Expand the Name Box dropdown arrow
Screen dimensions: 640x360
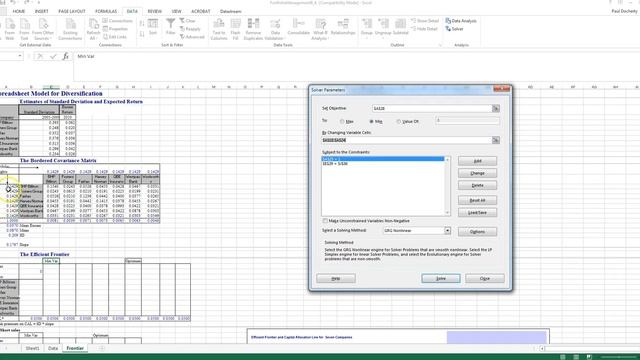(20, 56)
